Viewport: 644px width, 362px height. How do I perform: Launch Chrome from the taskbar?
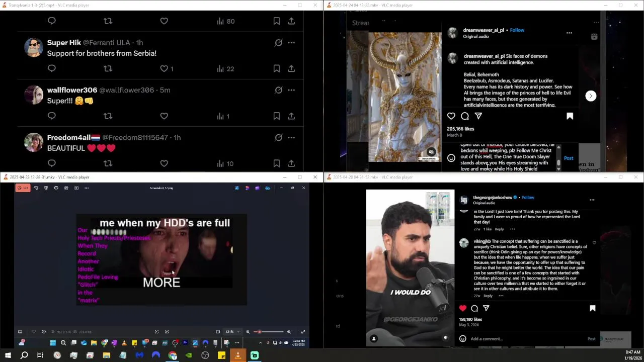pos(173,355)
